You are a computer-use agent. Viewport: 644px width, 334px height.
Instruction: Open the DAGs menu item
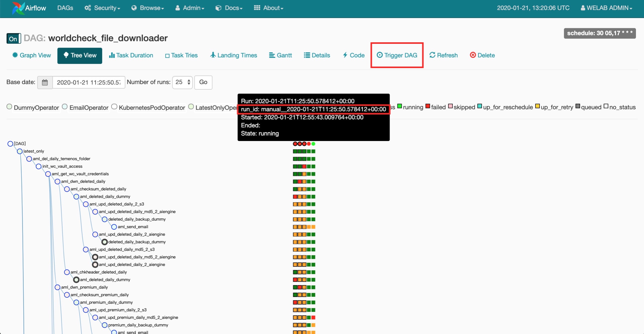click(65, 8)
